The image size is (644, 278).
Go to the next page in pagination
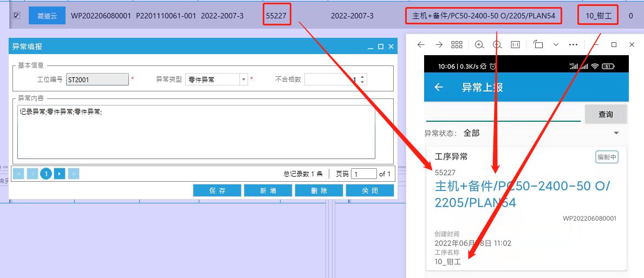pyautogui.click(x=60, y=174)
